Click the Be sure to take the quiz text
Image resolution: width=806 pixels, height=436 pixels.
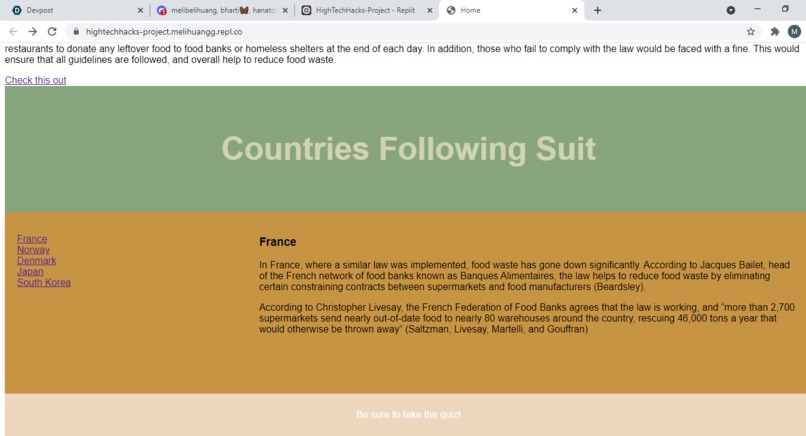pyautogui.click(x=408, y=414)
